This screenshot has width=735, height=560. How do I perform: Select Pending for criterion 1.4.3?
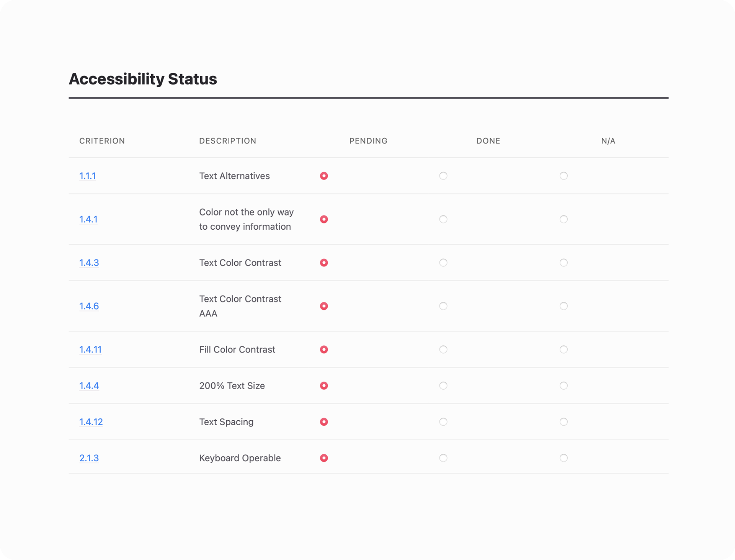click(x=324, y=263)
